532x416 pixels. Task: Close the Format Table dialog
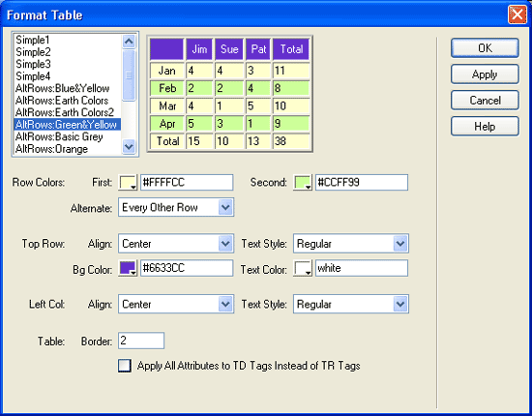[517, 15]
